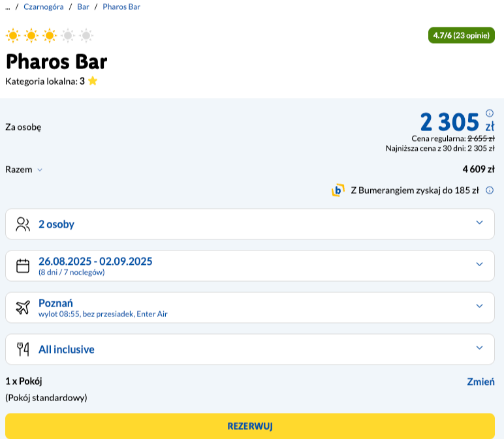The height and width of the screenshot is (439, 504).
Task: Open the All inclusive board dropdown
Action: (x=250, y=349)
